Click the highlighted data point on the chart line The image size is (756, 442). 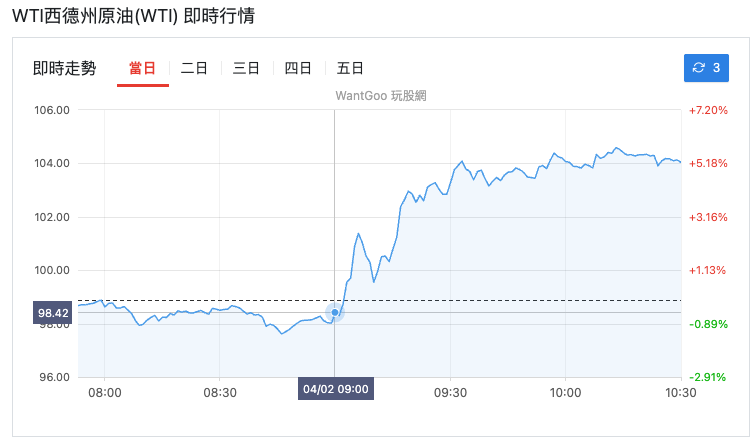(x=335, y=313)
